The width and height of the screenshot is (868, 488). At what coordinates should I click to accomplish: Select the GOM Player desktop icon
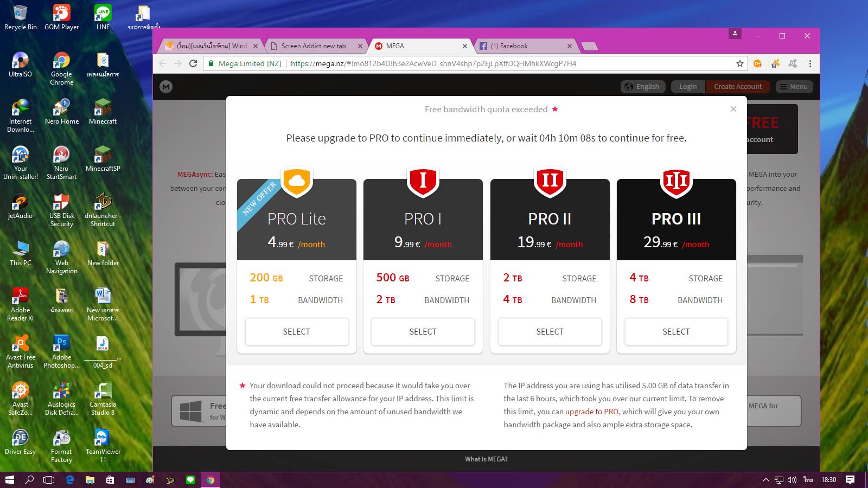point(61,17)
